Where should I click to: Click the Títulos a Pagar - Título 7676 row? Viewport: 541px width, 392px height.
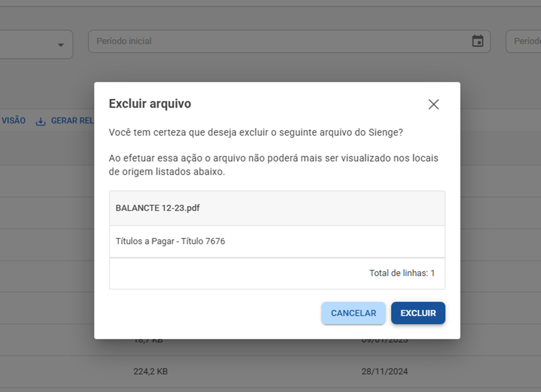tap(277, 241)
